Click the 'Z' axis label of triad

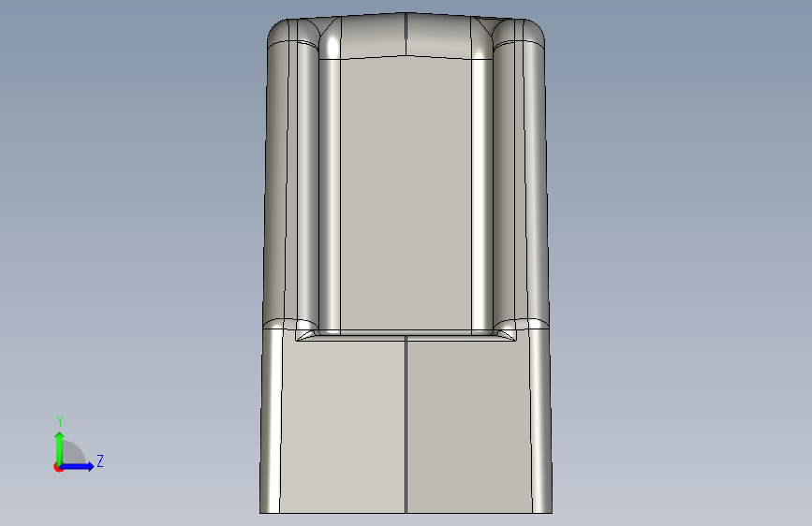[x=100, y=460]
